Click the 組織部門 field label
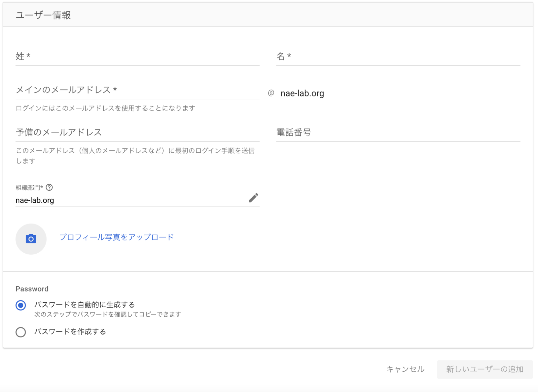 point(29,188)
